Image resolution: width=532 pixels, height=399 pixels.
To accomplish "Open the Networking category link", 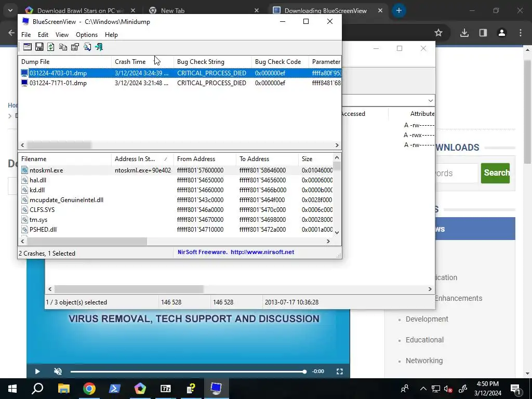I will pyautogui.click(x=424, y=361).
